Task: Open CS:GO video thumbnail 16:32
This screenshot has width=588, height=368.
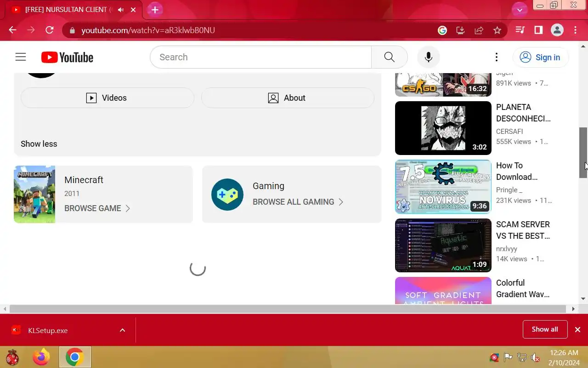Action: (443, 84)
